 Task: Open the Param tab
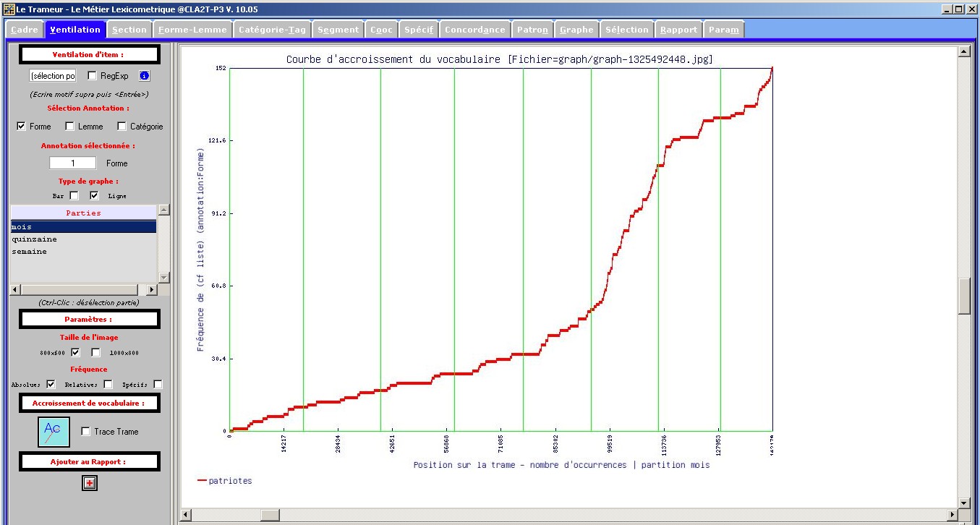tap(724, 29)
